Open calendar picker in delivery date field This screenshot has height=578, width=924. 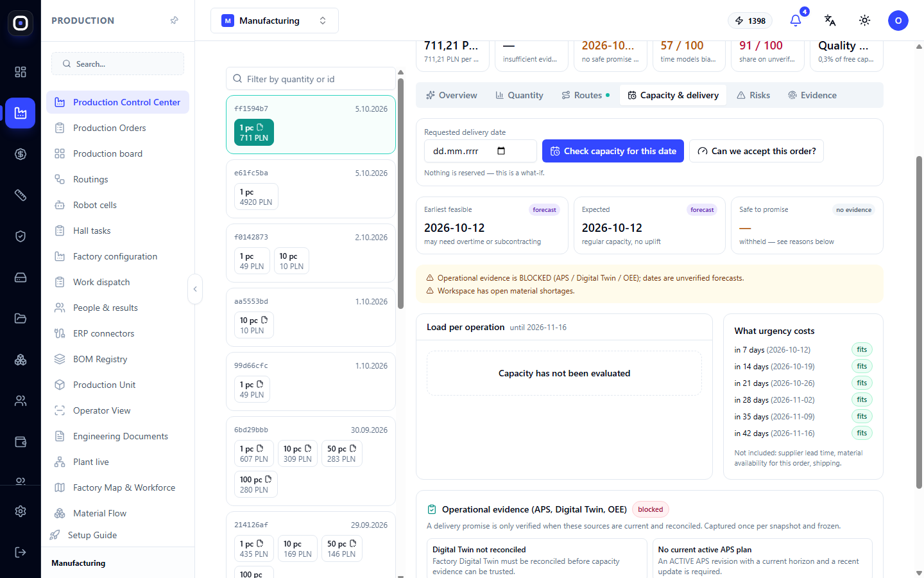coord(501,151)
